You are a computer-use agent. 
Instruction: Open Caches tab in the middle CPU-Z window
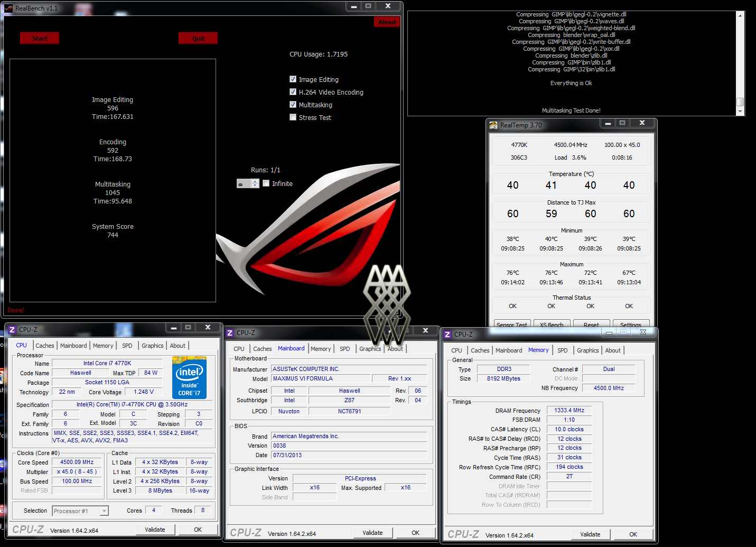[x=263, y=349]
